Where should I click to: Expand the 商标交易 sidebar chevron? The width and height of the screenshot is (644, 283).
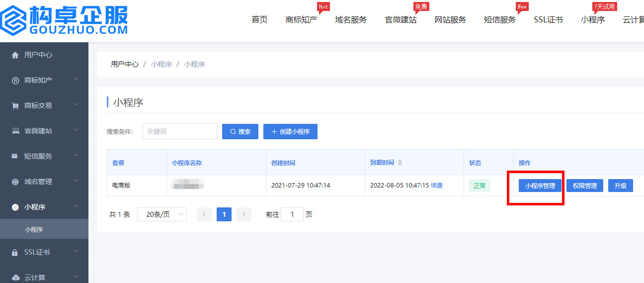point(76,105)
